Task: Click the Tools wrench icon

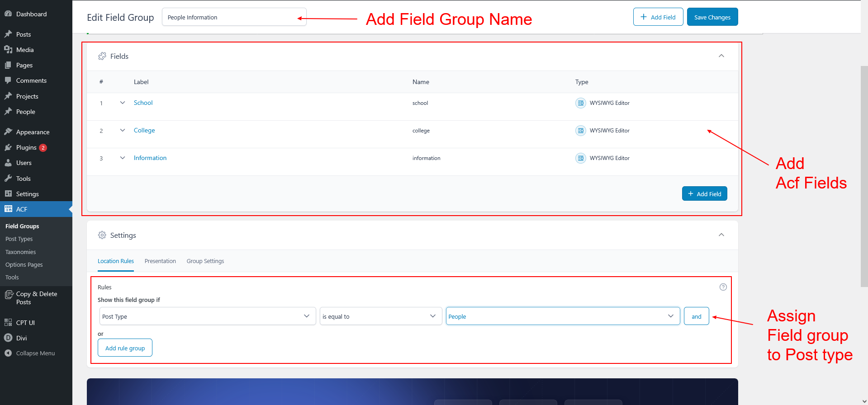Action: (8, 179)
